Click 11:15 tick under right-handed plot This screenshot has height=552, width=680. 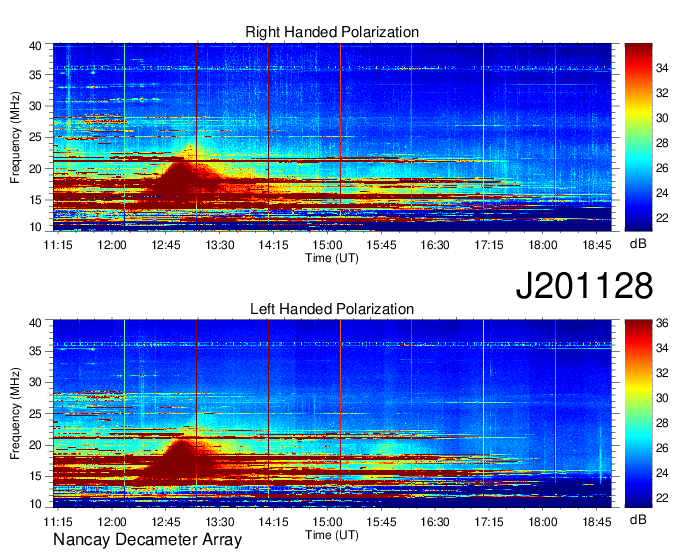[x=58, y=245]
